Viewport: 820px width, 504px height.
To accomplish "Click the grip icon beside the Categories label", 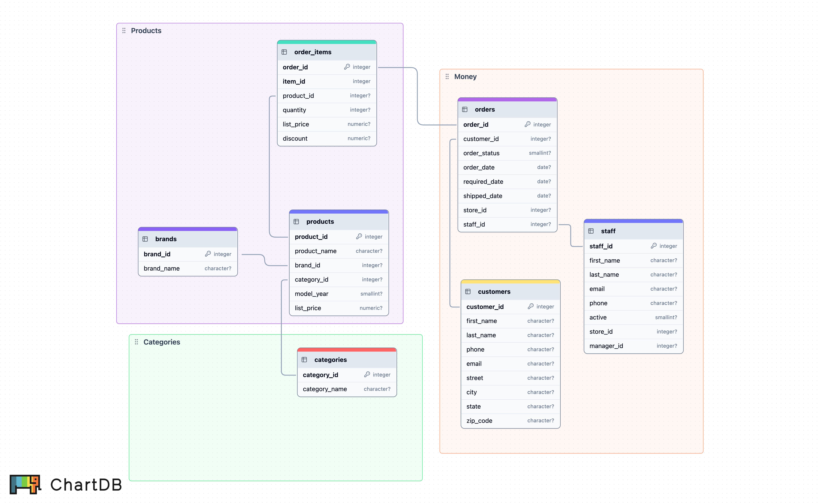I will point(136,342).
